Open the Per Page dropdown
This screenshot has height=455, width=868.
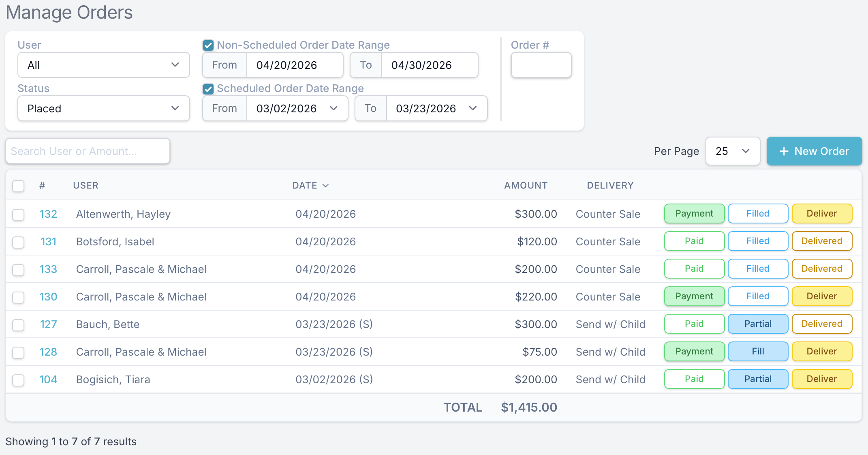(733, 151)
